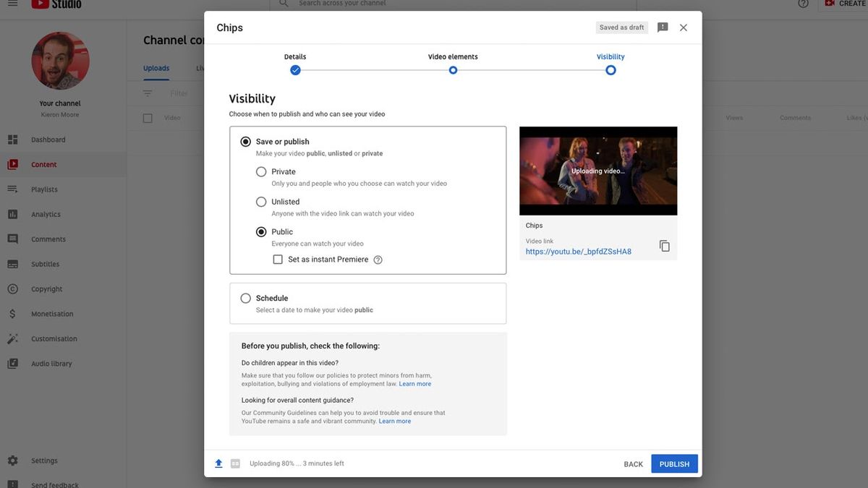This screenshot has width=868, height=488.
Task: Select the Public visibility option
Action: (x=261, y=231)
